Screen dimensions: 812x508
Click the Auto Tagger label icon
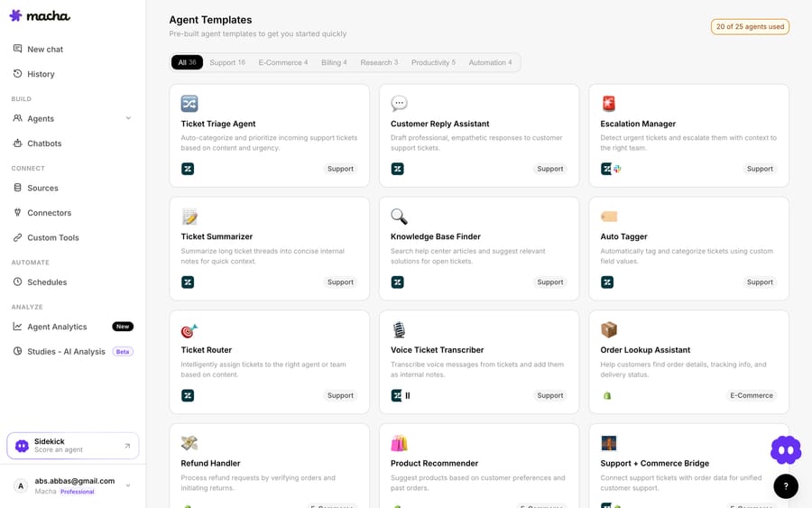(x=609, y=217)
